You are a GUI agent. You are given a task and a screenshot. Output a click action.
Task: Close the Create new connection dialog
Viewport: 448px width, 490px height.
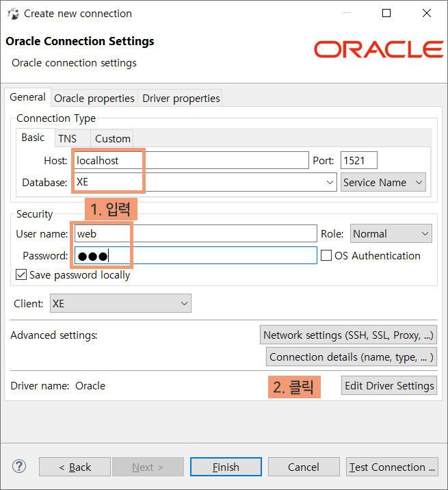point(426,13)
